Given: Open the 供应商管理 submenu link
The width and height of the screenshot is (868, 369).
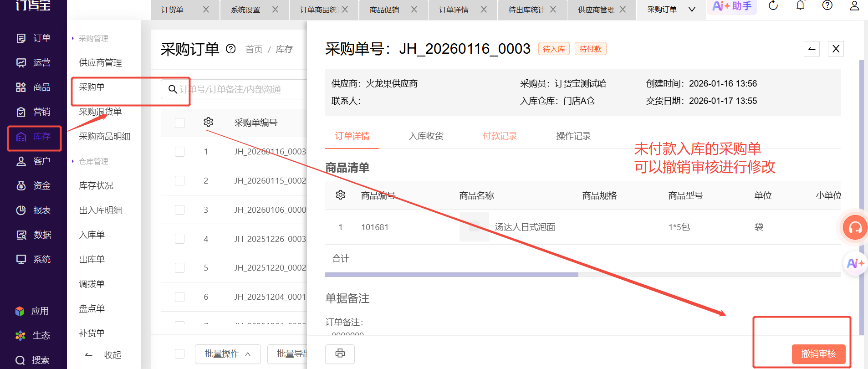Looking at the screenshot, I should pyautogui.click(x=100, y=63).
